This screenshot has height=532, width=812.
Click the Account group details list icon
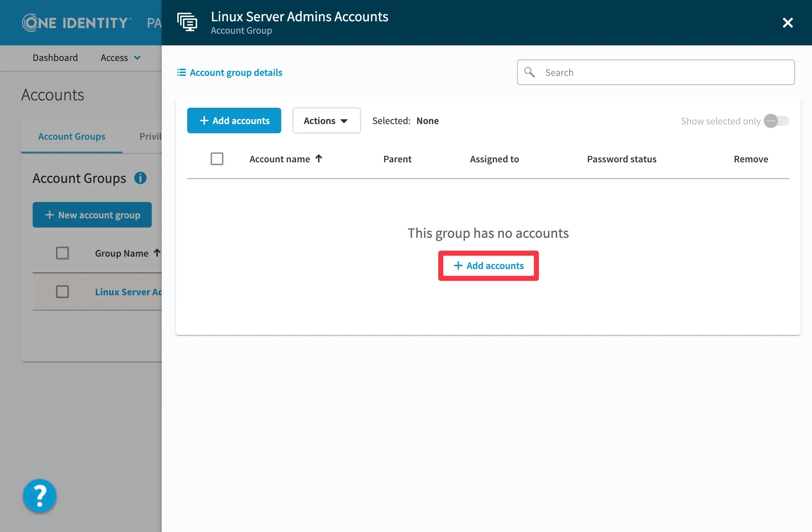(182, 73)
